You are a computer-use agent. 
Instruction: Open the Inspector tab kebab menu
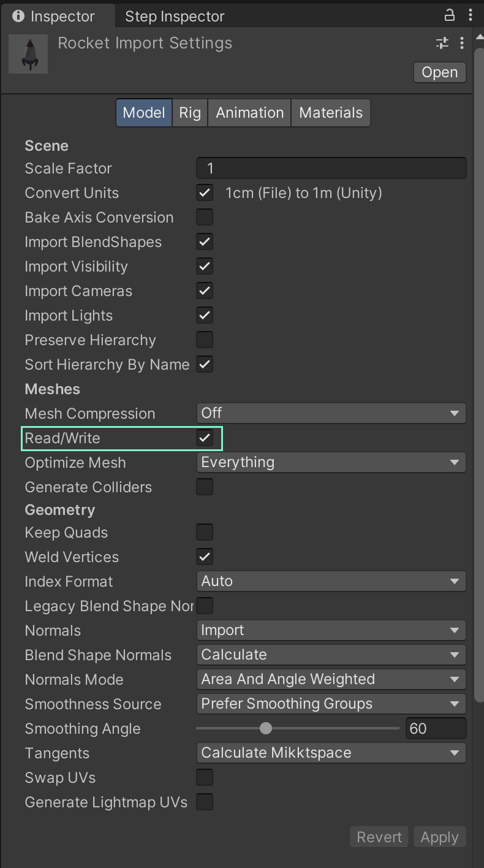click(471, 15)
